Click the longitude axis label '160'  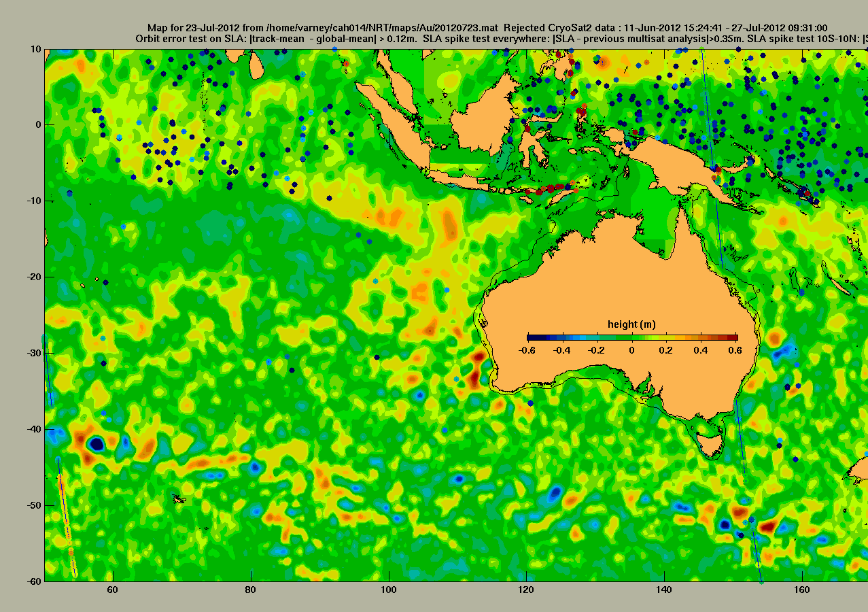click(x=802, y=591)
